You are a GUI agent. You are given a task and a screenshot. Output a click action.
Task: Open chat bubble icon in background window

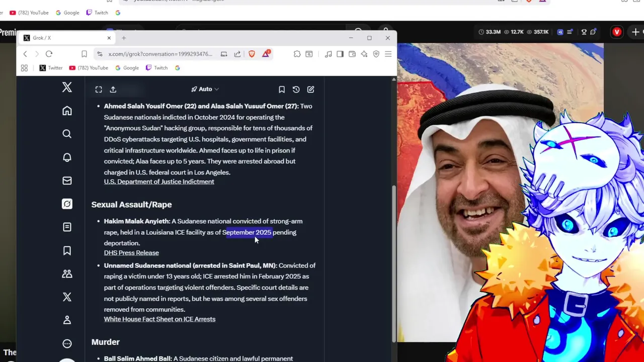594,32
